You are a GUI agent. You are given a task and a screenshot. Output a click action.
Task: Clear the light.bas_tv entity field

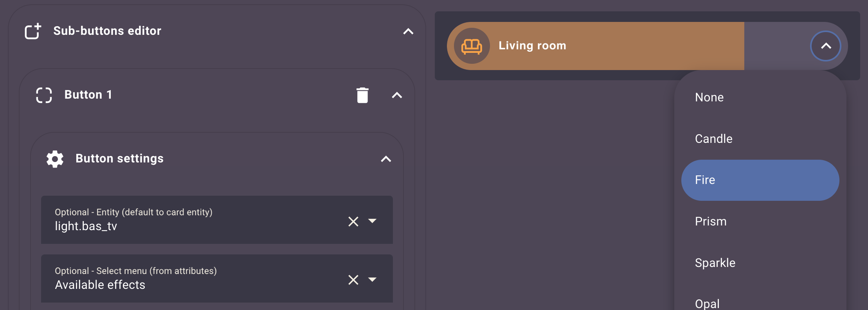pyautogui.click(x=353, y=222)
